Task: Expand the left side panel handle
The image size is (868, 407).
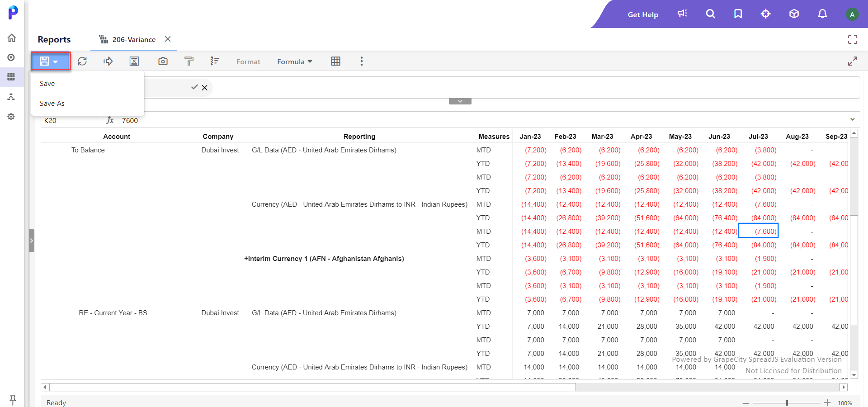Action: point(32,241)
